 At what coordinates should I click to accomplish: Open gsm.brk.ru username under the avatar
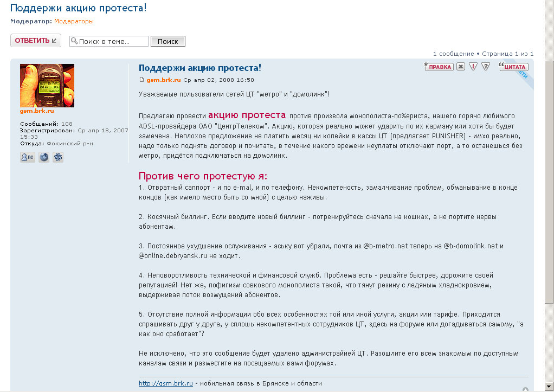coord(37,111)
